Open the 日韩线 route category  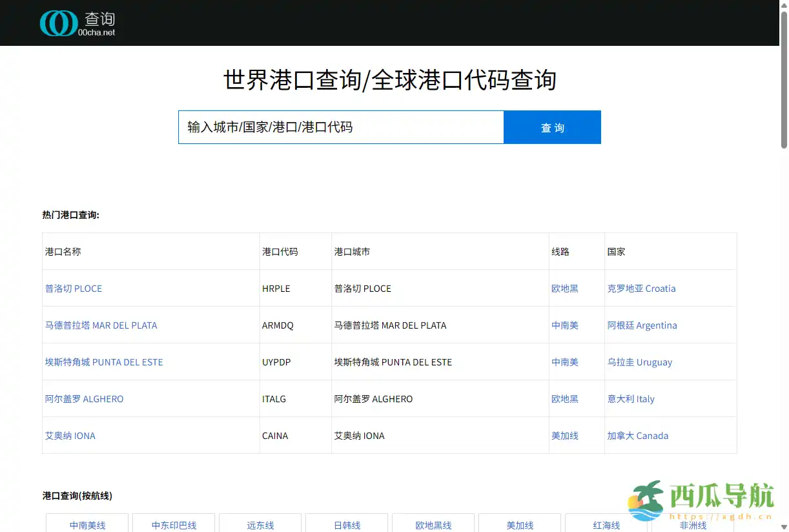click(347, 525)
